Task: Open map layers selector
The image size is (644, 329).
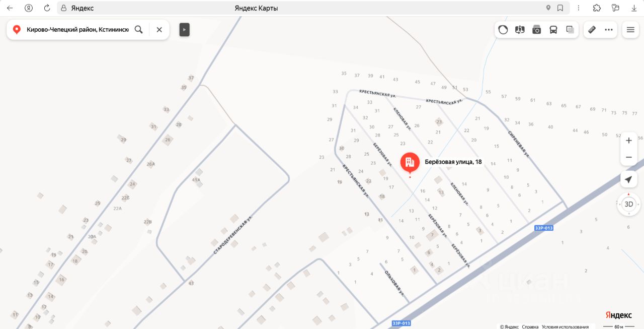Action: coord(570,30)
